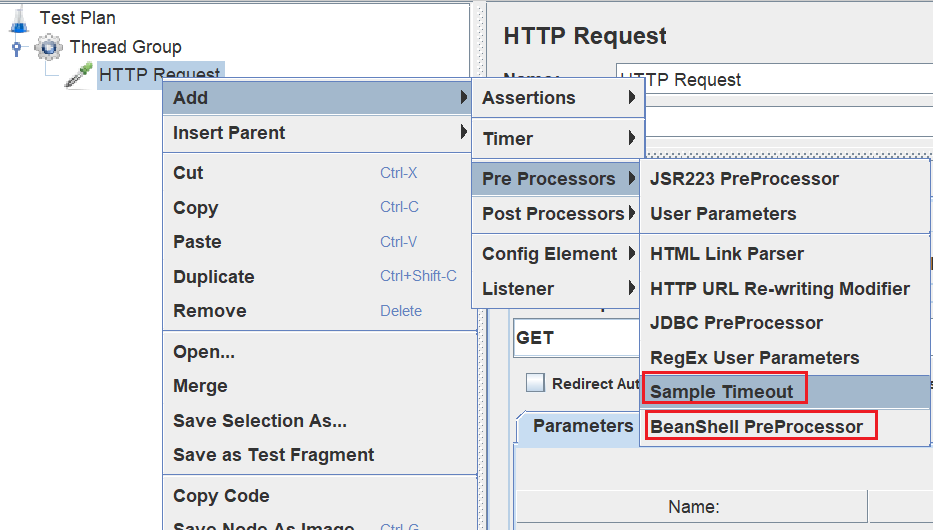Image resolution: width=933 pixels, height=530 pixels.
Task: Select Duplicate from the context menu
Action: 214,277
